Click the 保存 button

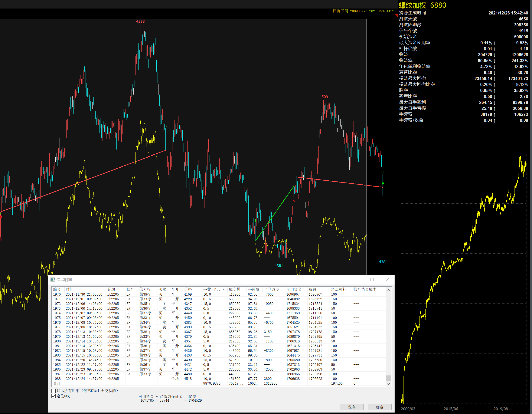352,407
